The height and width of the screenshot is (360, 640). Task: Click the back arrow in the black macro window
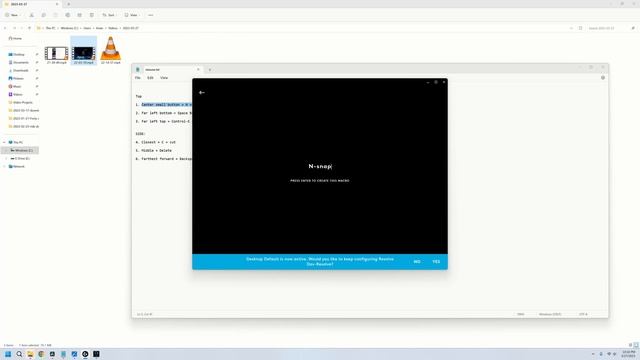202,93
